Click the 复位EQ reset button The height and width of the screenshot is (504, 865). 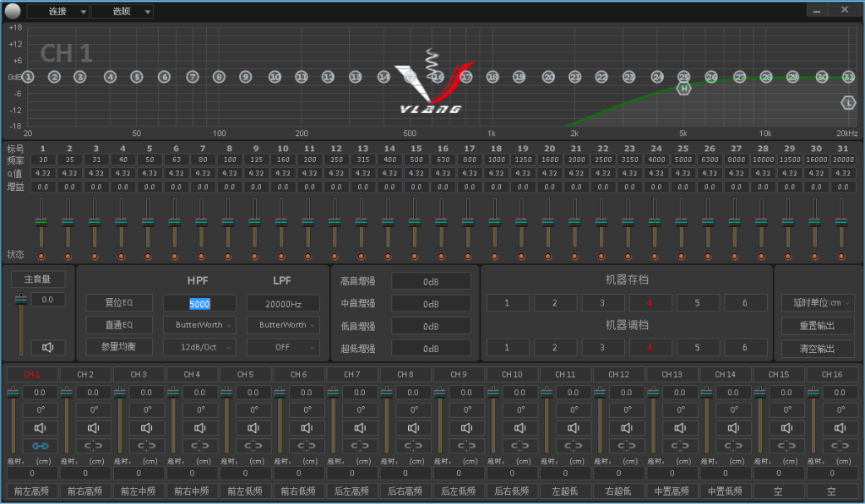pyautogui.click(x=118, y=303)
